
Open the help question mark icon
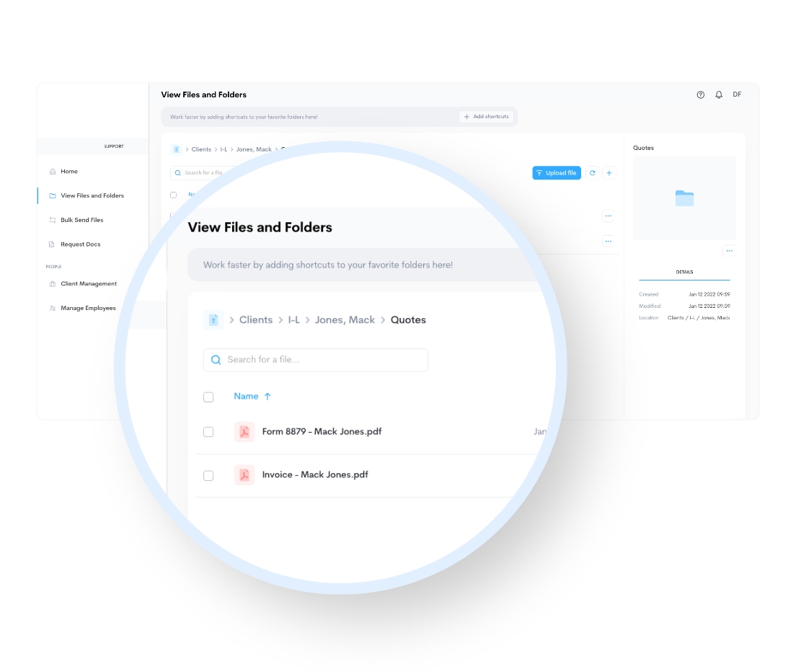700,94
